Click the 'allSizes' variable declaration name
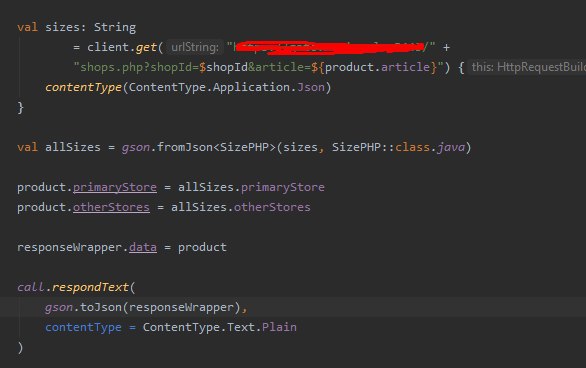The height and width of the screenshot is (368, 586). point(73,147)
